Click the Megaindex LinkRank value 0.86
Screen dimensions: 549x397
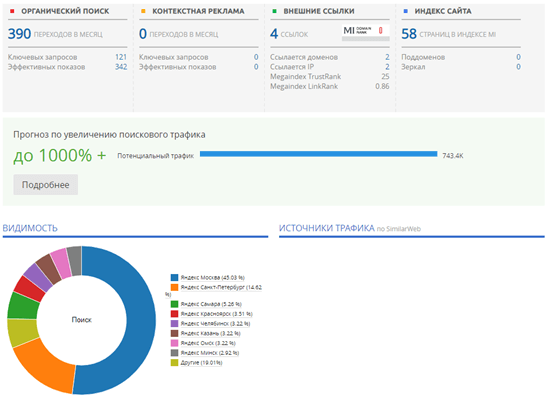click(382, 86)
